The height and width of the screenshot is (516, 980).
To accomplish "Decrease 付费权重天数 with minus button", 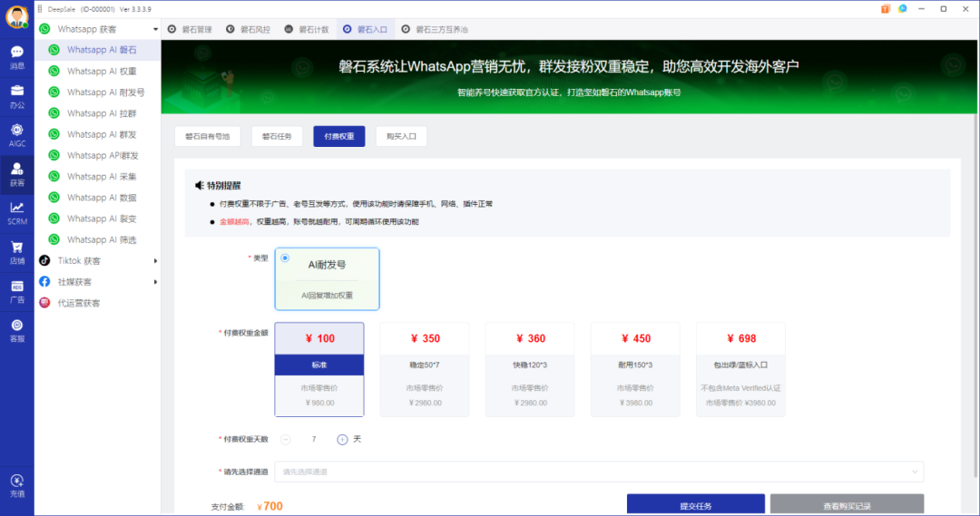I will pos(286,440).
